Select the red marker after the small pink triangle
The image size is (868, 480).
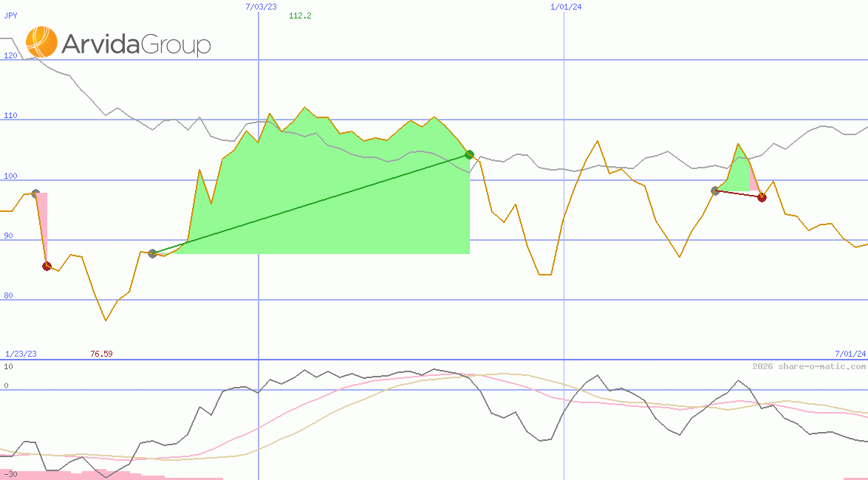(x=762, y=196)
